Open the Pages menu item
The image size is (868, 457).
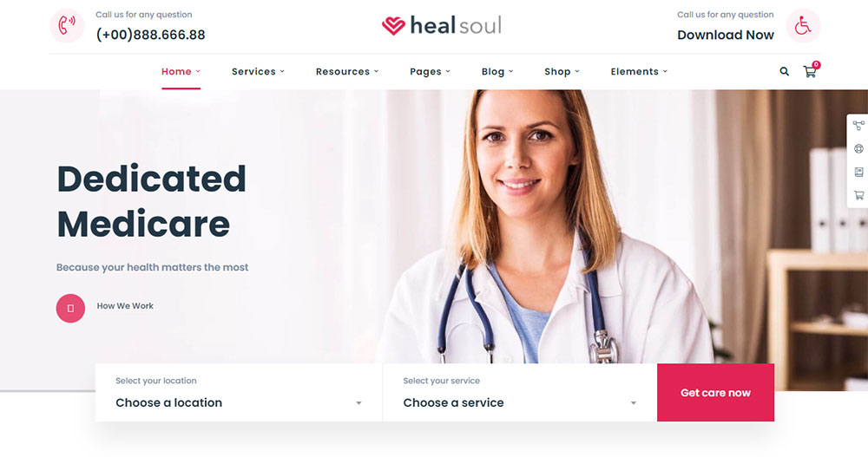pos(431,71)
